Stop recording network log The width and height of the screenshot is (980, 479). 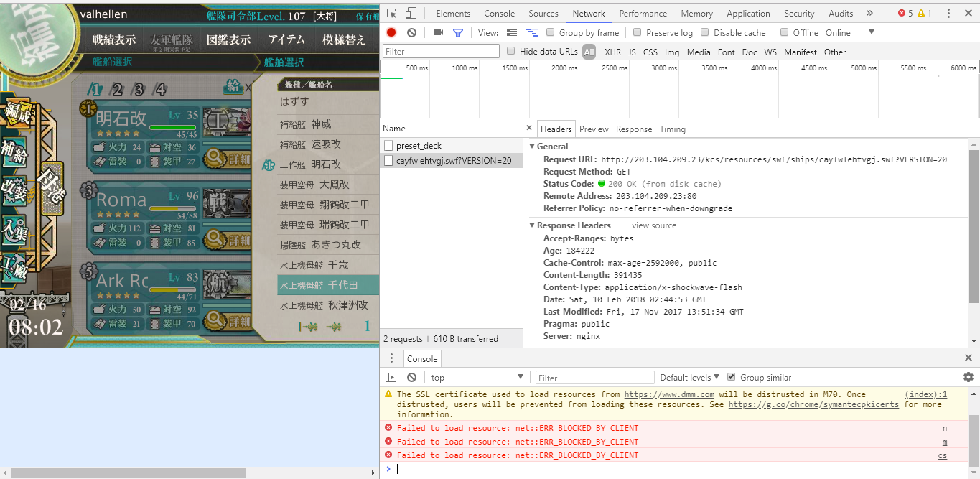pyautogui.click(x=391, y=32)
